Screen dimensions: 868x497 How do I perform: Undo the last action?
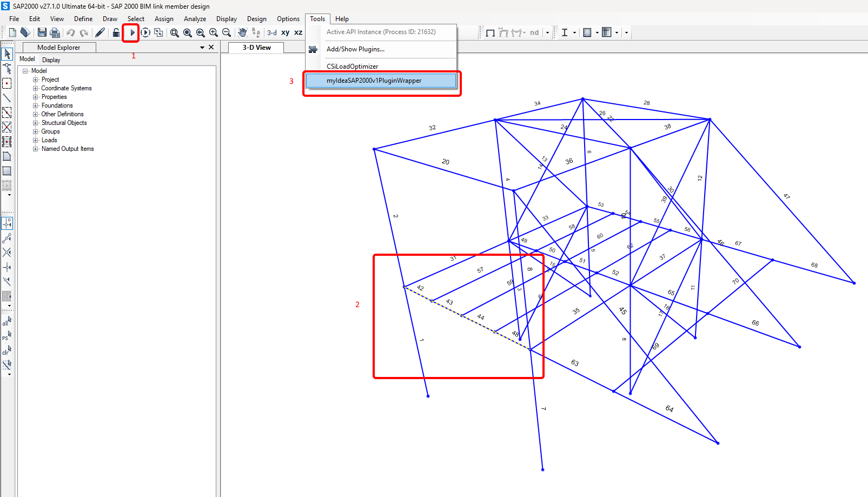coord(71,32)
